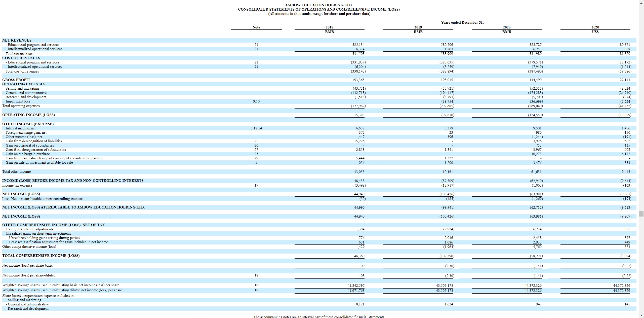Image resolution: width=644 pixels, height=318 pixels.
Task: Click the vertical scrollbar thumb
Action: (x=641, y=214)
